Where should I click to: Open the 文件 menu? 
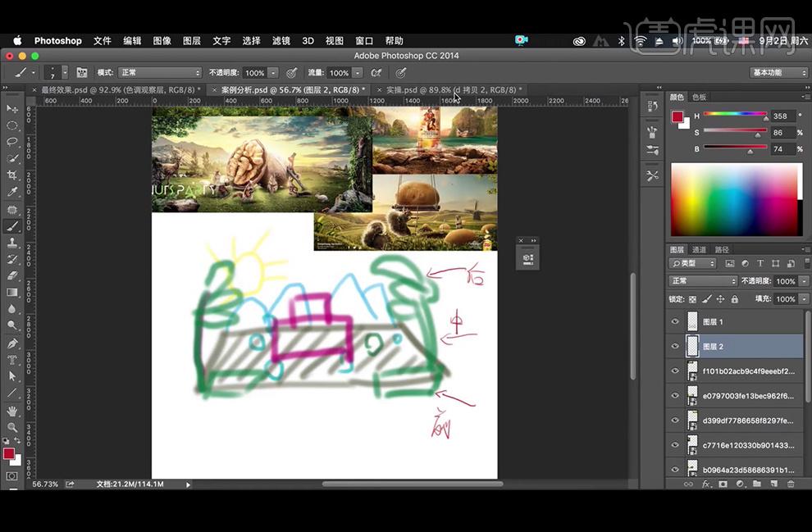coord(102,41)
